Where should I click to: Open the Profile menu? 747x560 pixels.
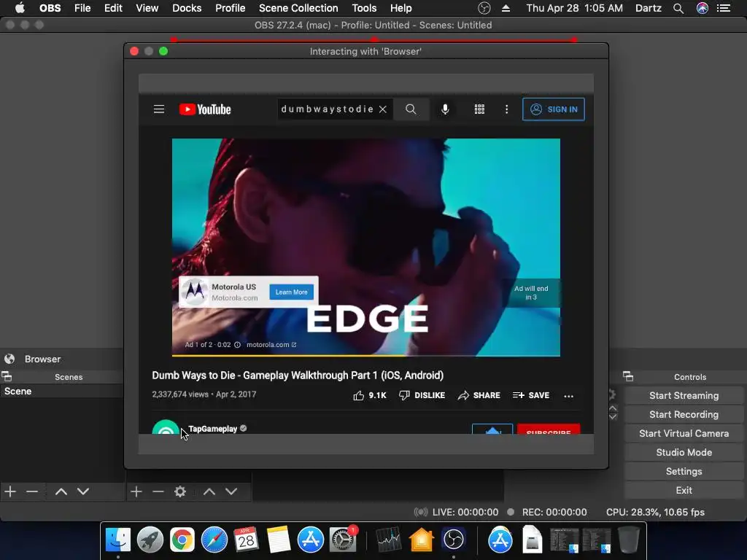[230, 8]
